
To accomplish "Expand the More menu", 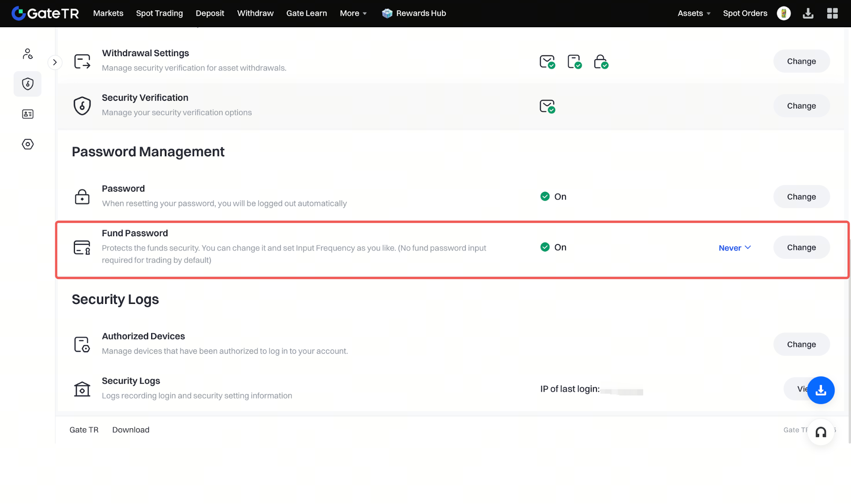I will tap(353, 13).
